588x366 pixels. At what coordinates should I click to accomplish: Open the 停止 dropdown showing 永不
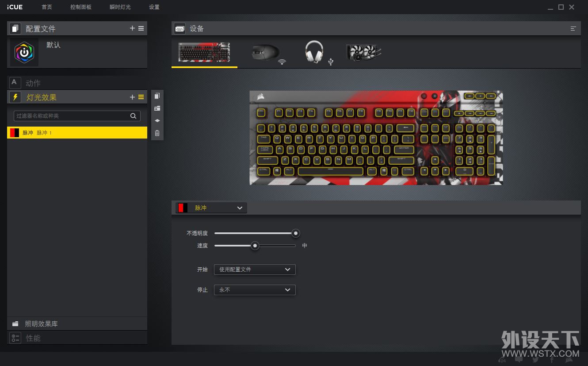[255, 290]
